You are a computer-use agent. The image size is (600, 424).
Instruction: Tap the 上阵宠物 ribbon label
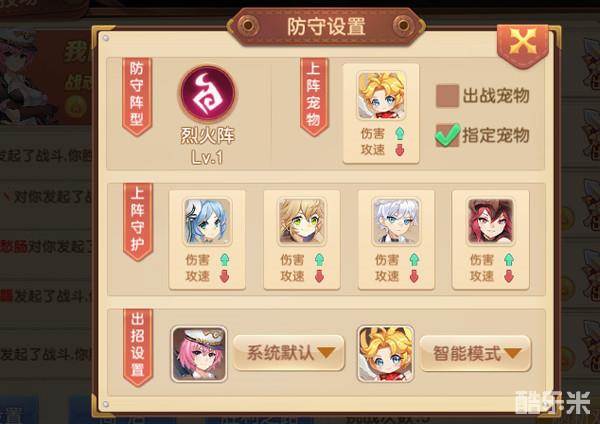click(314, 96)
